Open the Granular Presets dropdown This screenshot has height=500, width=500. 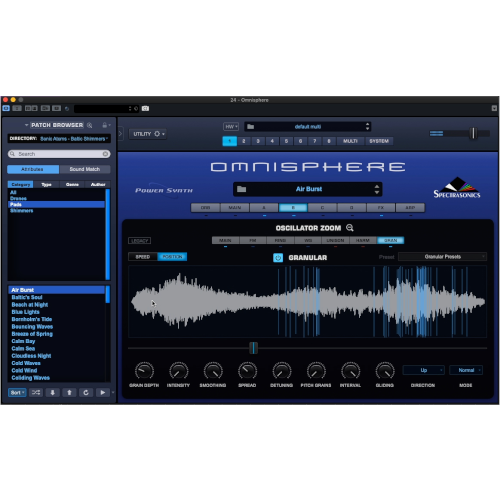point(443,257)
